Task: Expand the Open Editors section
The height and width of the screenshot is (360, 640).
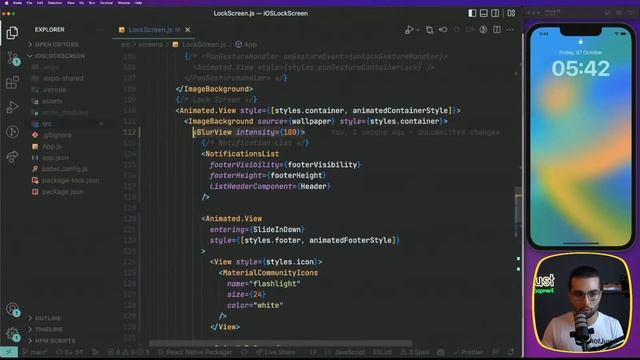Action: click(x=56, y=44)
